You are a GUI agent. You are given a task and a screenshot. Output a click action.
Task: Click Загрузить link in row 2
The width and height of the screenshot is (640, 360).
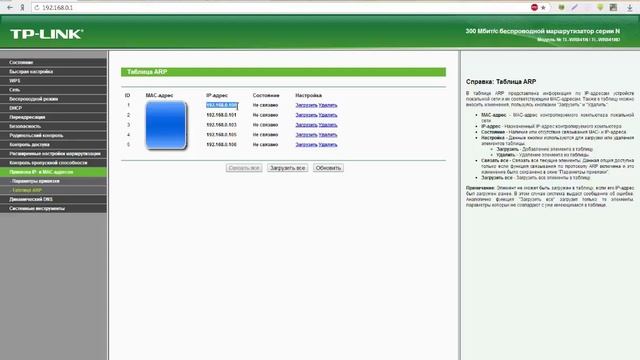pos(306,115)
